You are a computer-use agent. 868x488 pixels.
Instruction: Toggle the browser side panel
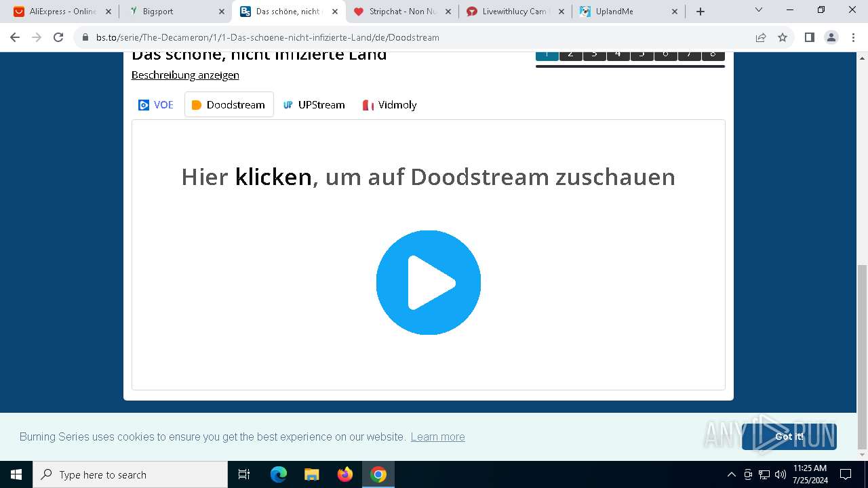click(810, 37)
